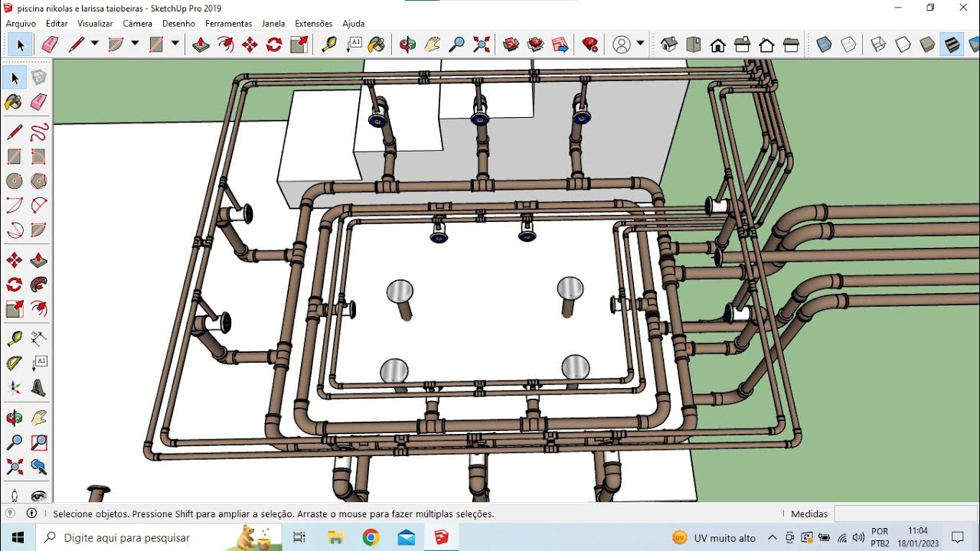
Task: Pick the Eraser tool in top toolbar
Action: [x=50, y=44]
